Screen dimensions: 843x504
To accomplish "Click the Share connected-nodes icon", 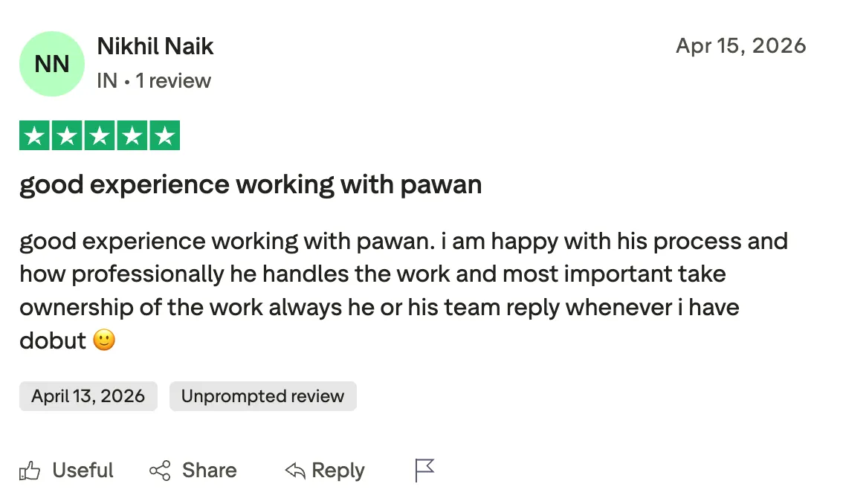I will click(x=160, y=471).
